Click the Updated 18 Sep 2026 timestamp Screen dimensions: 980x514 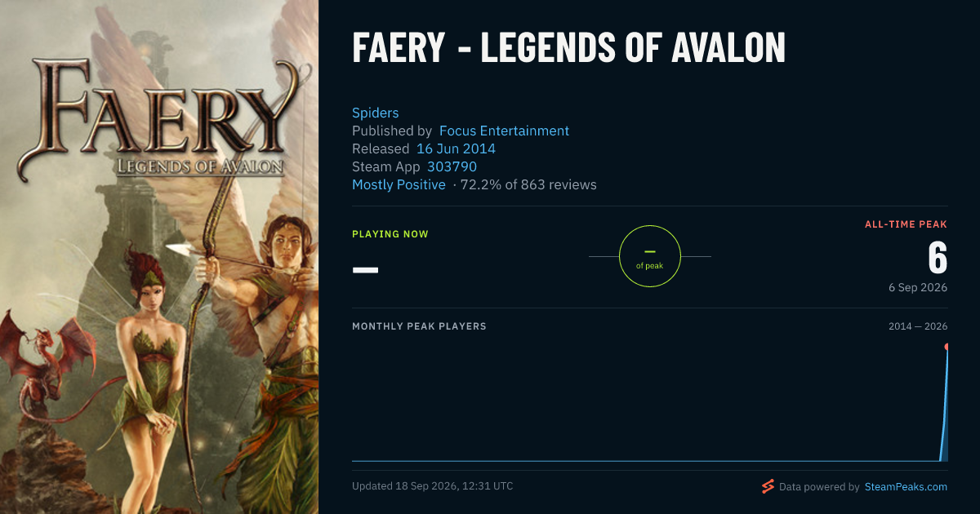click(x=433, y=486)
